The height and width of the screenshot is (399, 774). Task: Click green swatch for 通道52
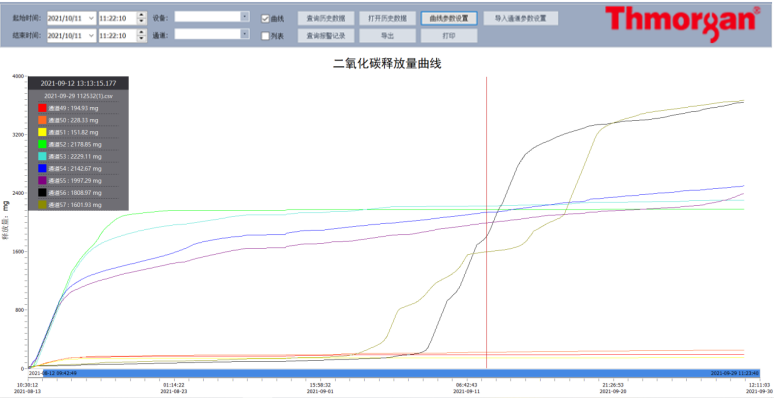[42, 144]
